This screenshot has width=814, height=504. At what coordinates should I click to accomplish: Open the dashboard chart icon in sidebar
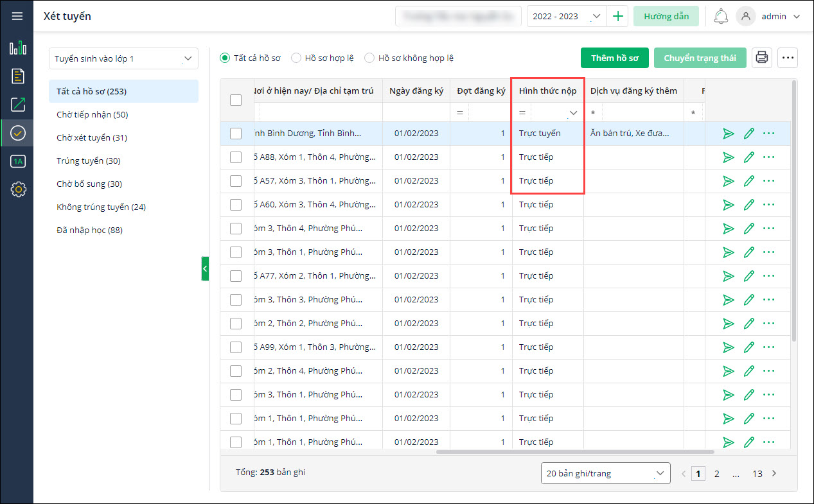[x=17, y=48]
